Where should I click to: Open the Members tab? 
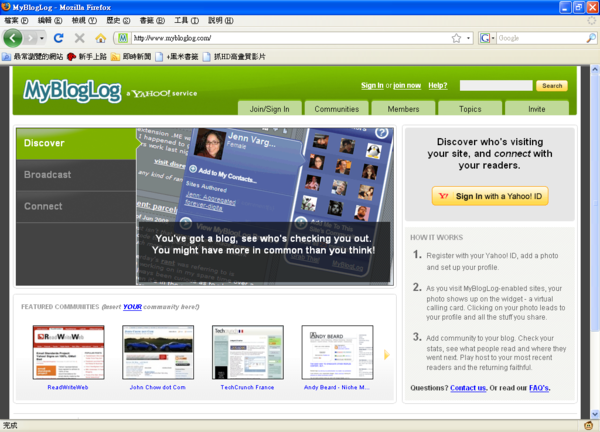click(x=403, y=109)
